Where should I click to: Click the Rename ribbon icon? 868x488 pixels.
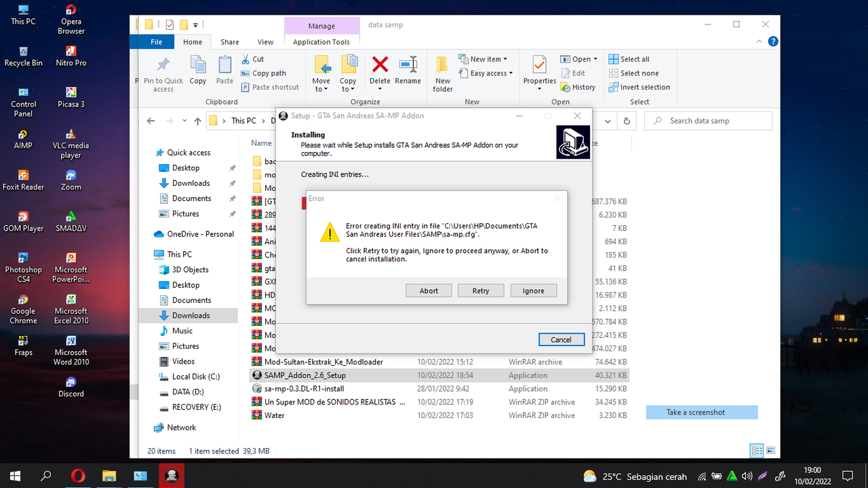coord(408,71)
